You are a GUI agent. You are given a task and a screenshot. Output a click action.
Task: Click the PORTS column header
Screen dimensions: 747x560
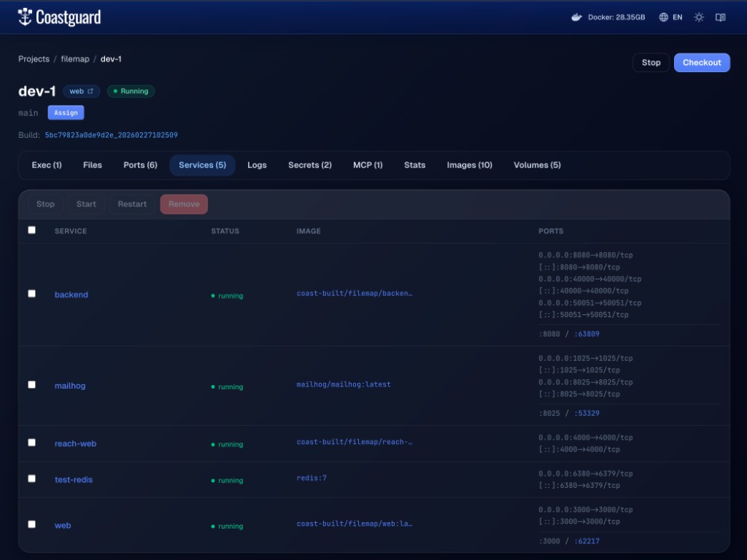coord(551,231)
